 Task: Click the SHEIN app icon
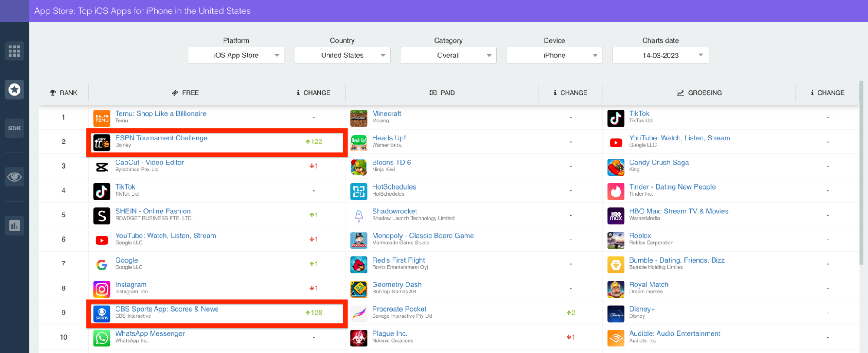pyautogui.click(x=102, y=216)
